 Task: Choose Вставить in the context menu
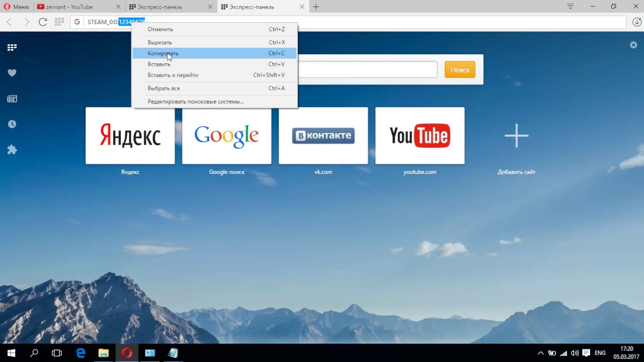pyautogui.click(x=215, y=64)
